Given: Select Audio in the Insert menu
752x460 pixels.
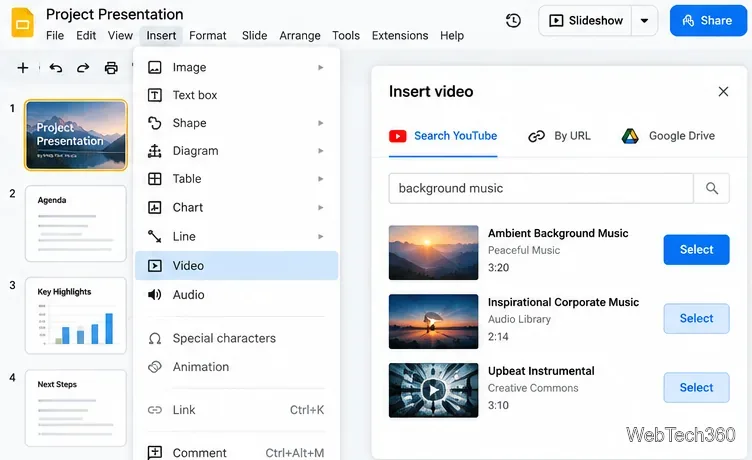Looking at the screenshot, I should (x=236, y=295).
